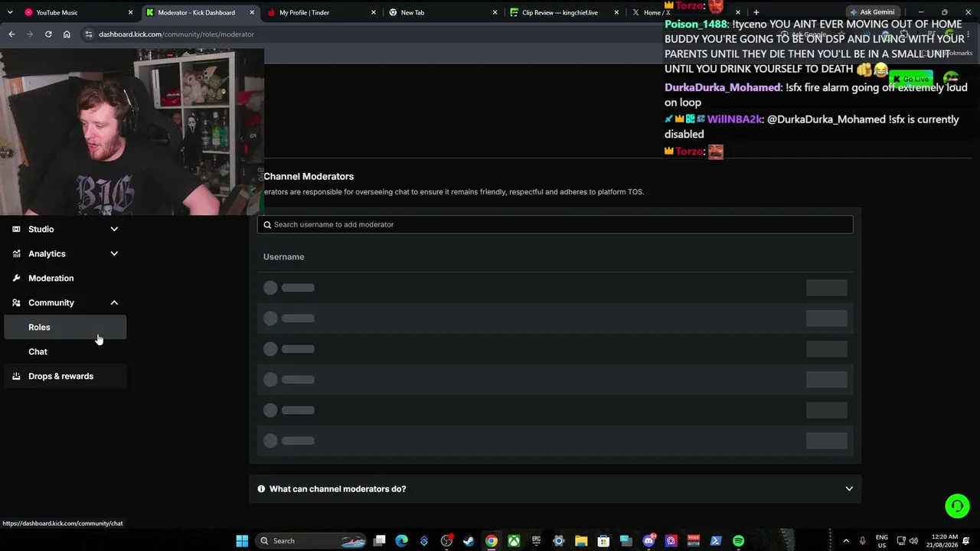
Task: Click the Moderation wrench icon
Action: (16, 278)
